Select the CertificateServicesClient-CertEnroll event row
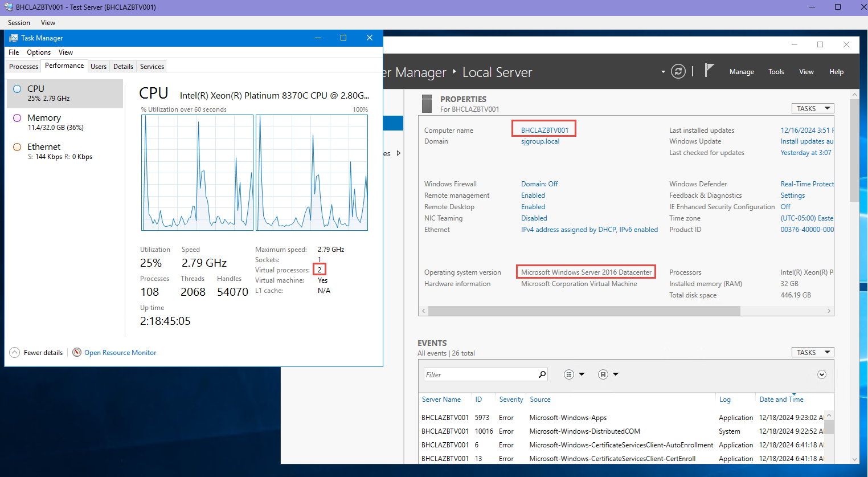This screenshot has width=868, height=477. pos(621,459)
